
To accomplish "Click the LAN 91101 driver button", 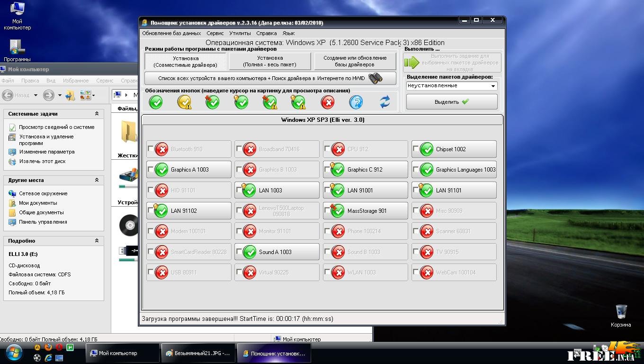I will [x=454, y=190].
